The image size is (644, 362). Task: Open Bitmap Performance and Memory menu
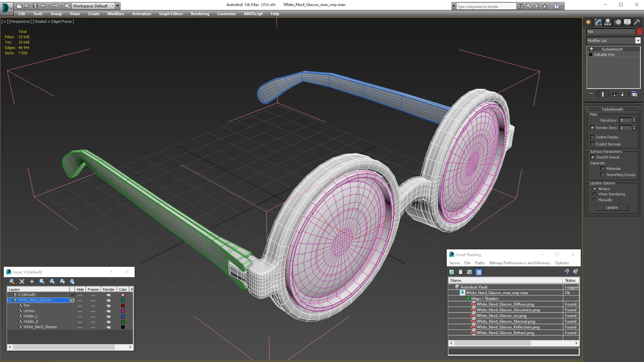520,263
